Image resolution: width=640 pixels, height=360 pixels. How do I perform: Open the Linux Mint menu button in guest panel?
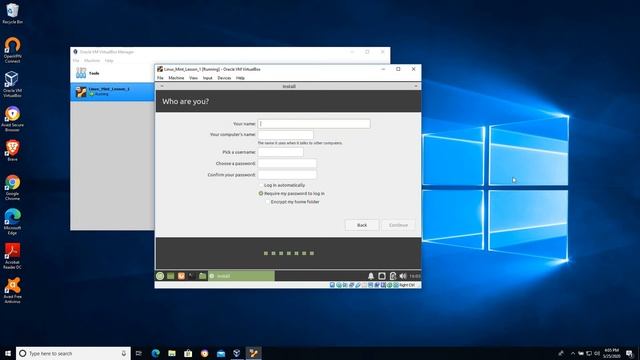pyautogui.click(x=160, y=276)
